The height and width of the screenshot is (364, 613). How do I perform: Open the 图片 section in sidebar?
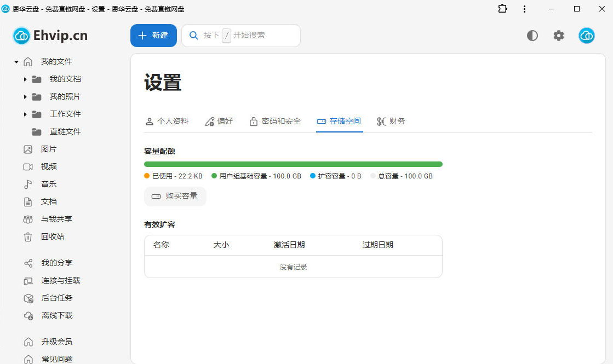pyautogui.click(x=48, y=149)
